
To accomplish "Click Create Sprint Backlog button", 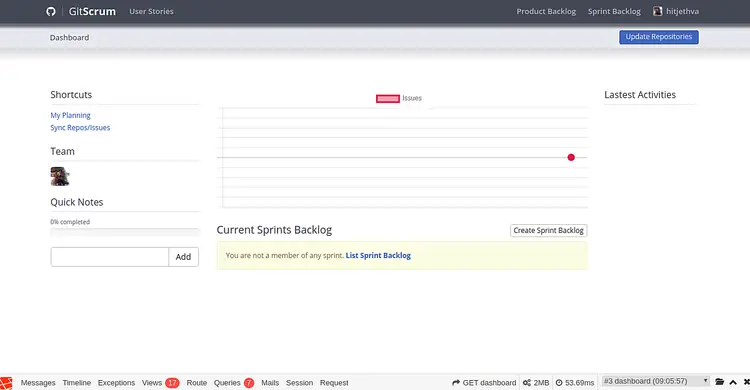I will pos(548,231).
